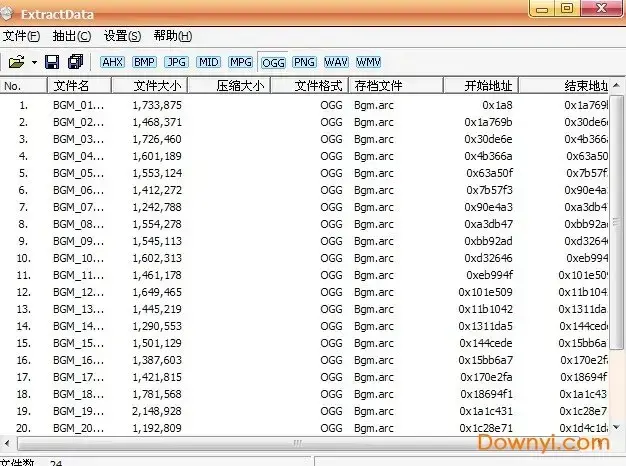Select file row BGM_04...
The width and height of the screenshot is (626, 466).
(x=304, y=156)
